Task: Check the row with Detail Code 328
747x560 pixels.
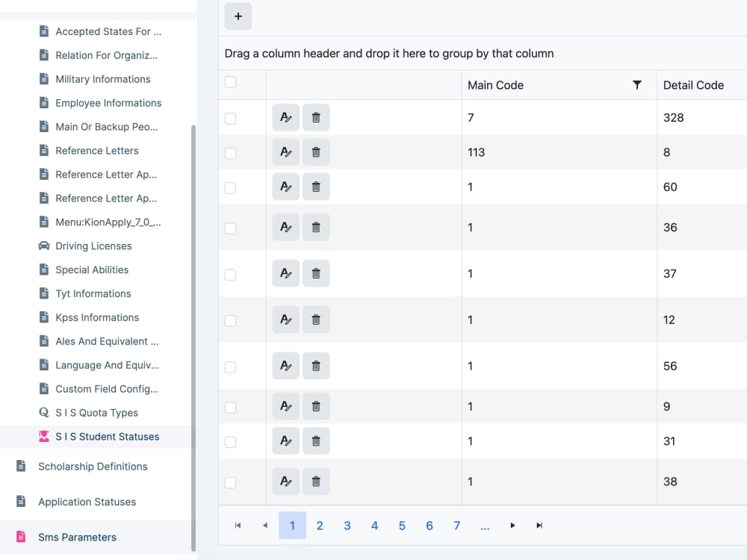Action: (x=231, y=119)
